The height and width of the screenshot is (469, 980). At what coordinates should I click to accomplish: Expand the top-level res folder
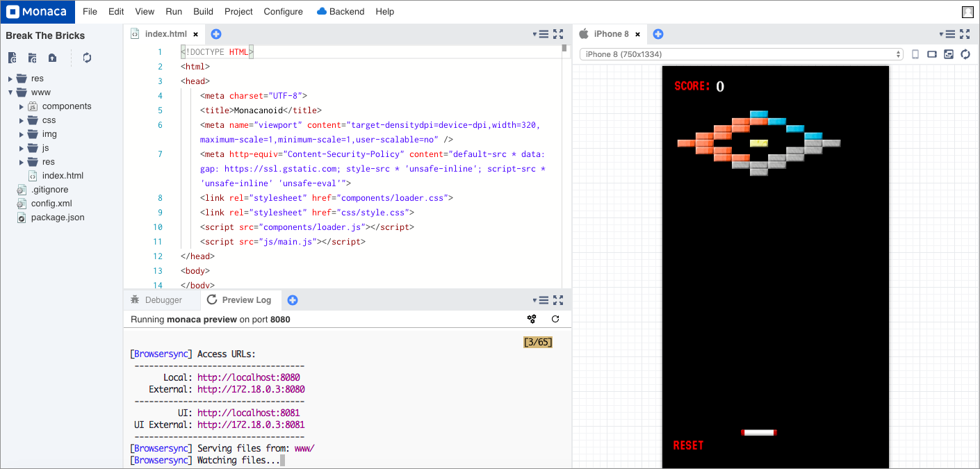10,79
